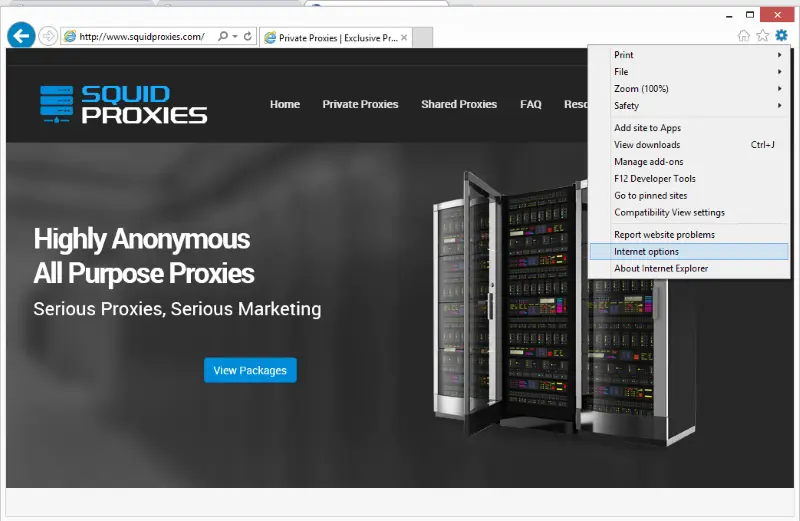Open the address bar dropdown arrow
The image size is (800, 521).
235,36
